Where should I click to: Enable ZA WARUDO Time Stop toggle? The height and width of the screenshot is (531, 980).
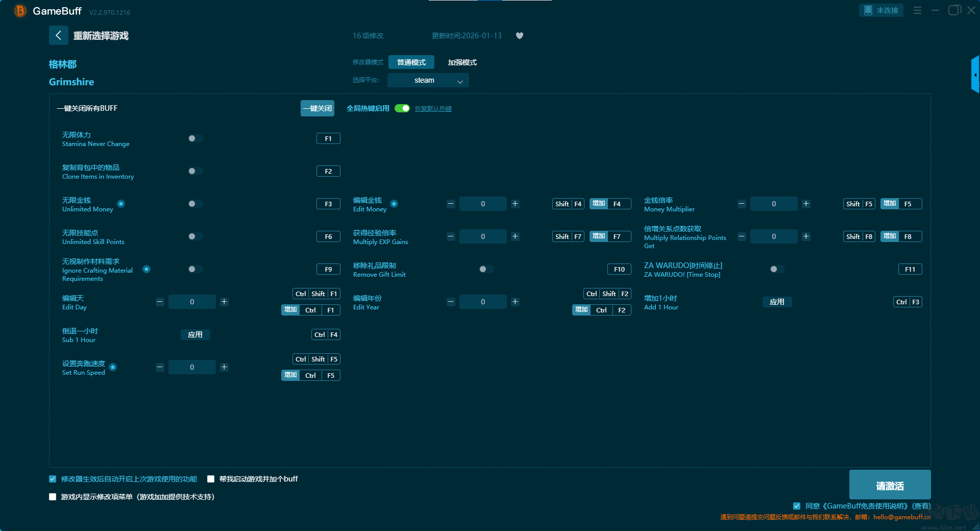[777, 269]
